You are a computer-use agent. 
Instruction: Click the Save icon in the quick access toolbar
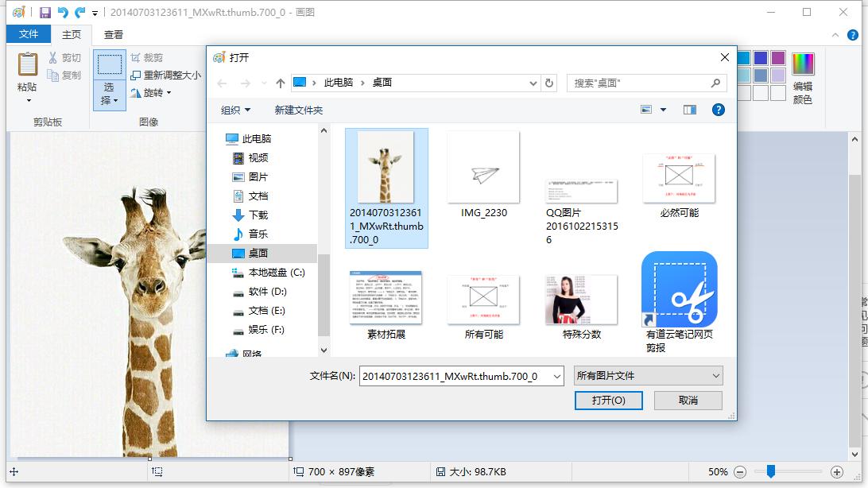click(x=45, y=12)
